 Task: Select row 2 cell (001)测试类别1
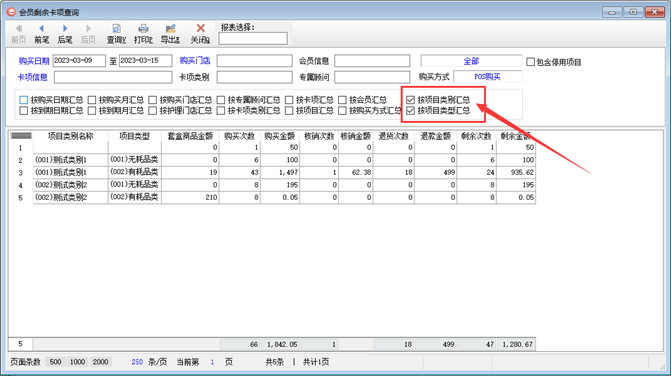click(71, 160)
